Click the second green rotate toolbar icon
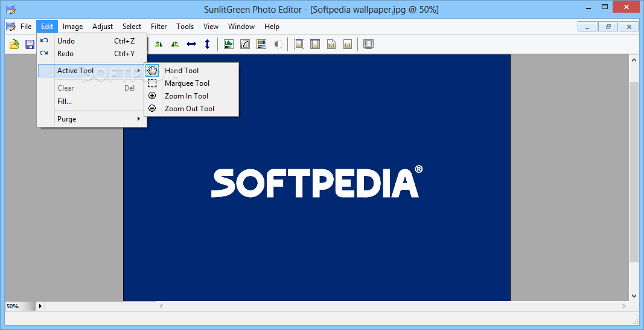This screenshot has height=330, width=644. coord(175,44)
